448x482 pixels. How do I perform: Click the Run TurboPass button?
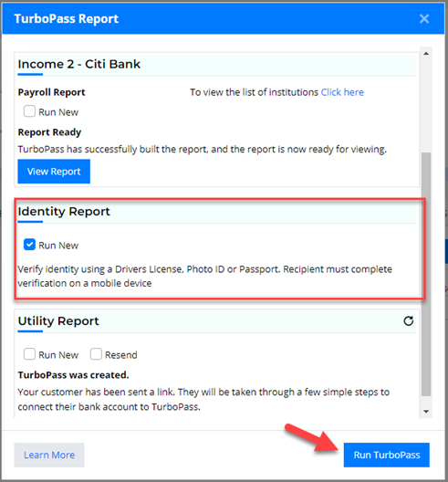tap(387, 455)
